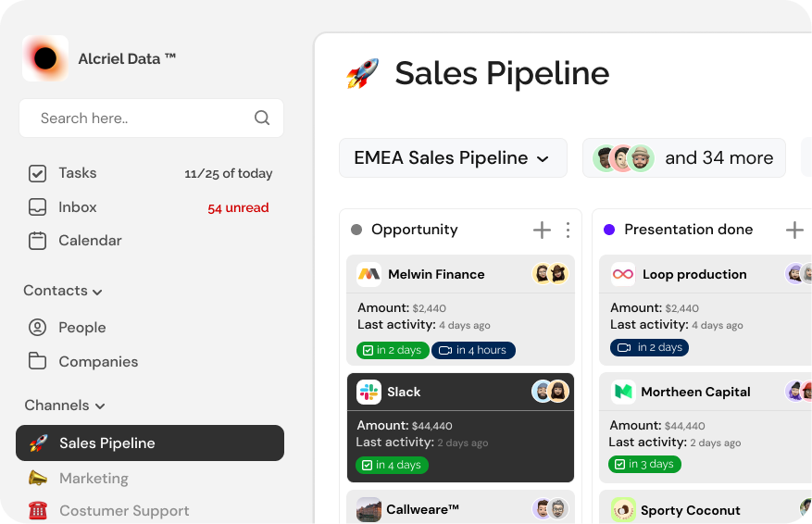Click Melwin Finance 'in 2 days' task badge
Viewport: 812px width, 524px height.
[x=393, y=351]
